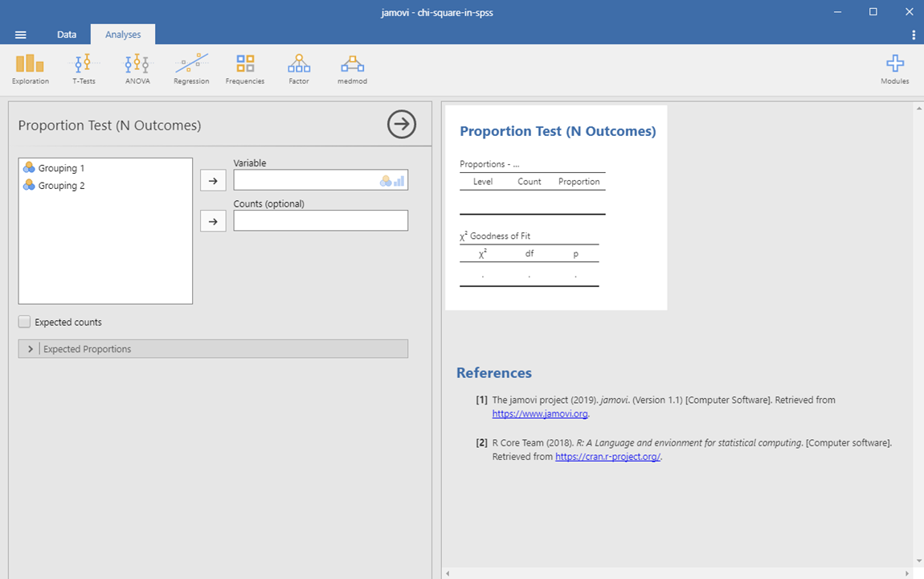The height and width of the screenshot is (579, 924).
Task: Enable the Expected counts checkbox
Action: coord(25,322)
